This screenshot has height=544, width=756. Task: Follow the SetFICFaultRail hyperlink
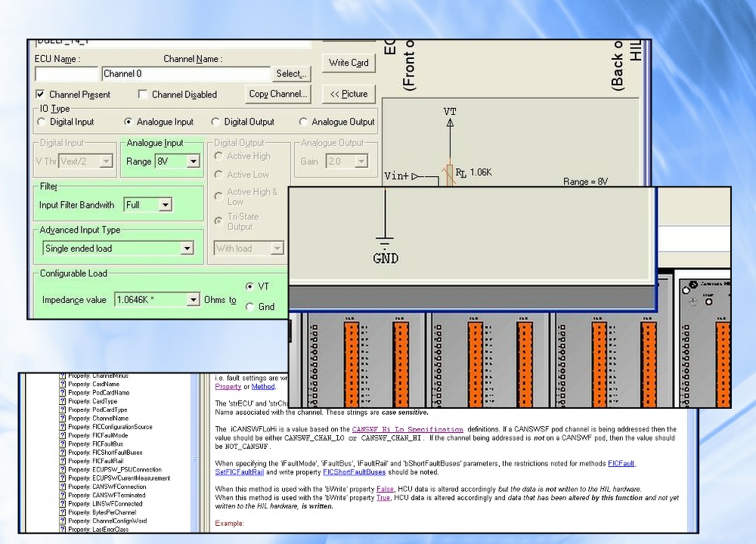(240, 472)
